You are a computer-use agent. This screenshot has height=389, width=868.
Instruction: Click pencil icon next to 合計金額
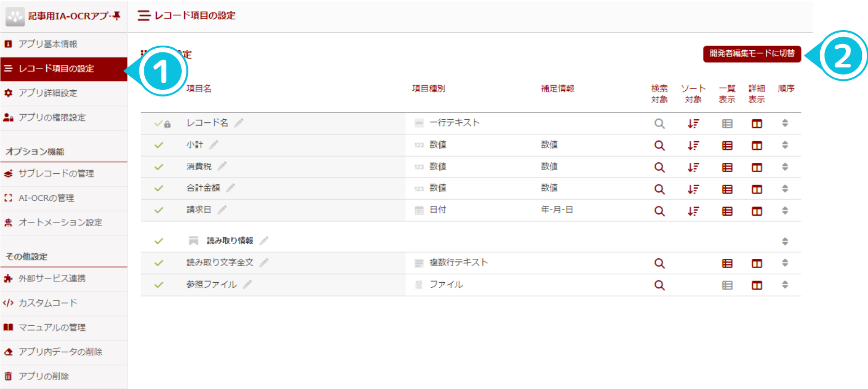pos(230,188)
